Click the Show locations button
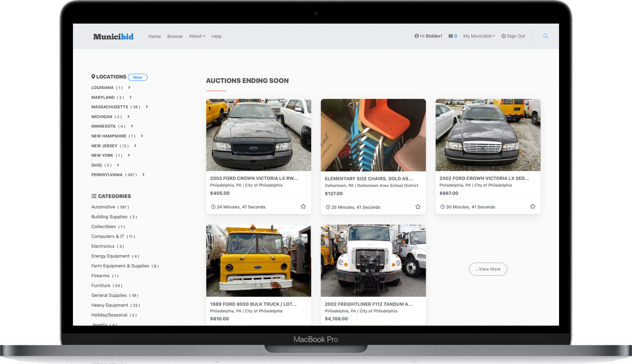 [x=137, y=77]
